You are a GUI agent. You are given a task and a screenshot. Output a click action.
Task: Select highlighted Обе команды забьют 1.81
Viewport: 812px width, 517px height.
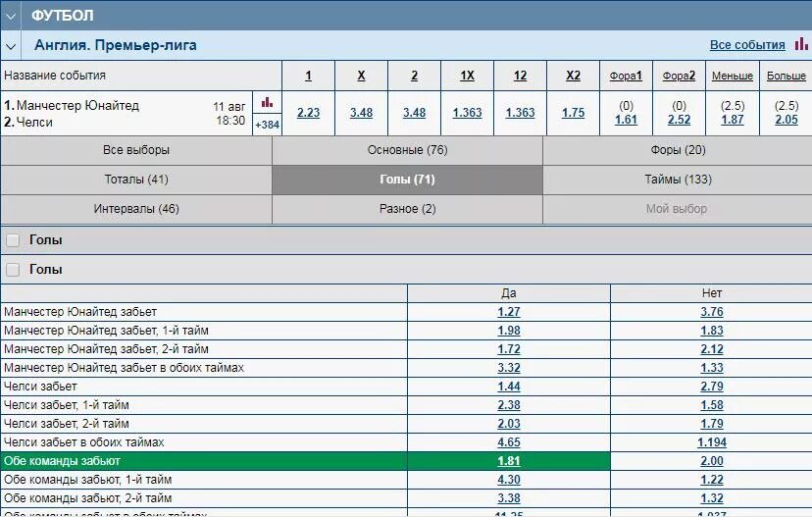click(509, 461)
